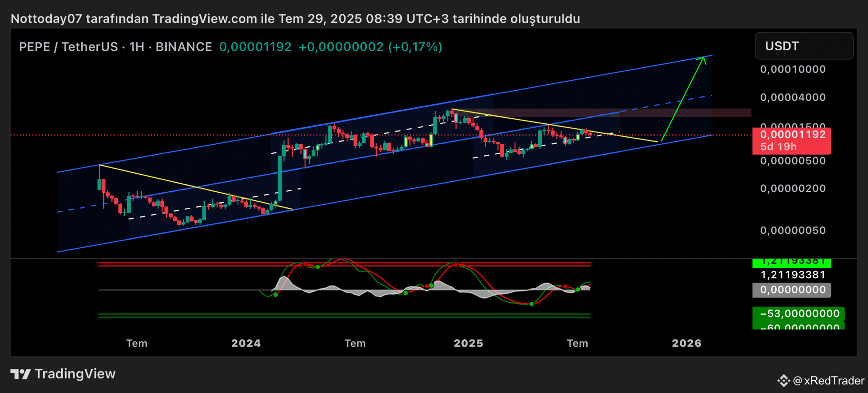
Task: Click the red current price label showing 5d 19h
Action: pyautogui.click(x=792, y=141)
